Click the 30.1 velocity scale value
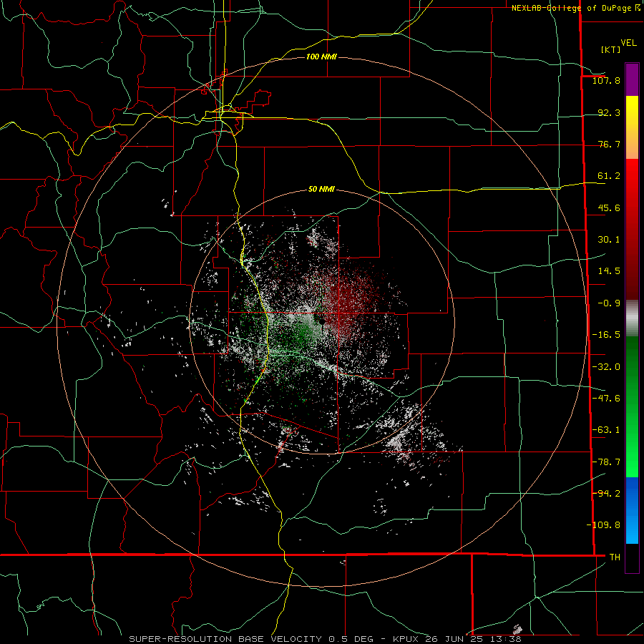This screenshot has height=644, width=644. (609, 240)
